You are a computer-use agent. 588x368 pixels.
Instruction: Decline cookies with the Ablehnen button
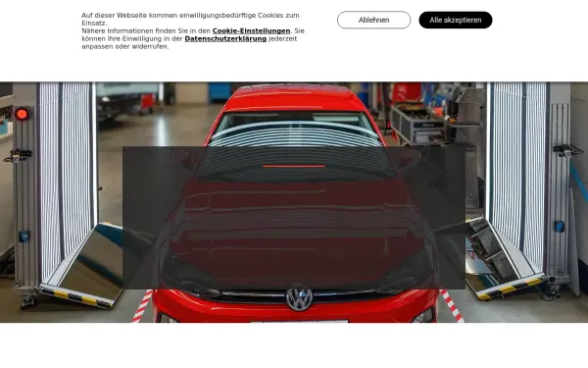point(373,20)
